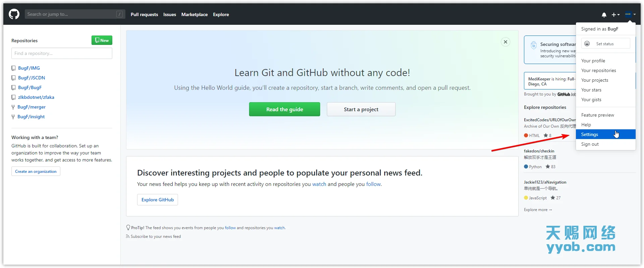The image size is (644, 268).
Task: Select Your profile from user menu
Action: coord(606,61)
